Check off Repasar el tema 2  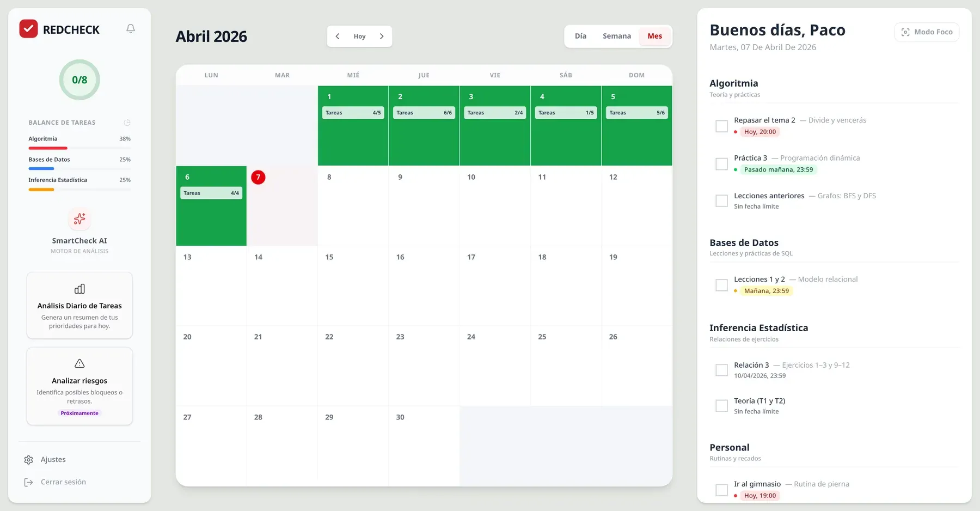point(721,126)
